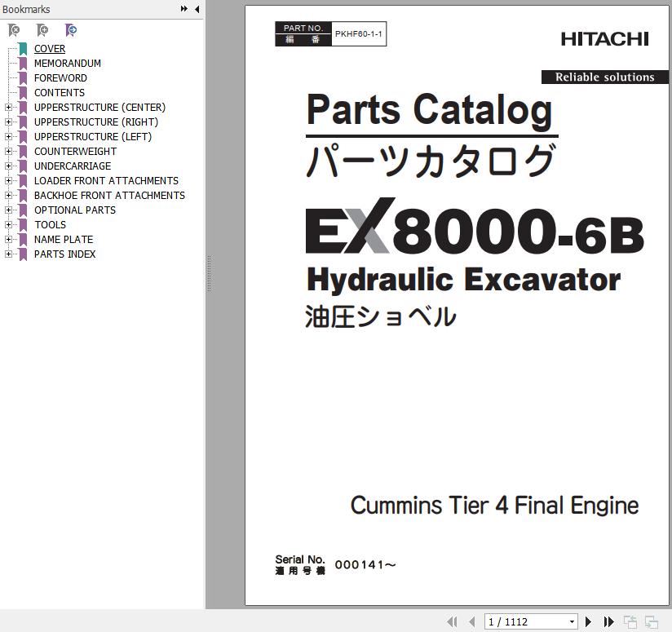Click the TOOLS bookmark ribbon icon
The width and height of the screenshot is (672, 632).
[23, 224]
